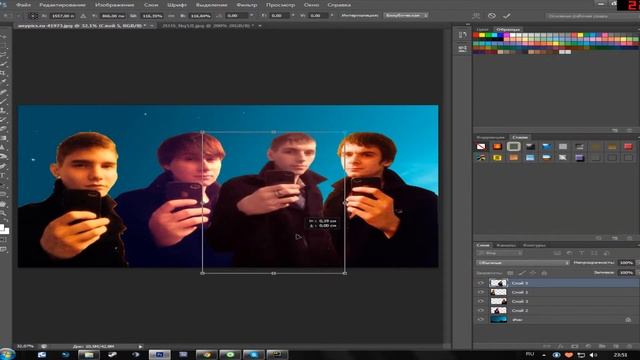The image size is (640, 360).
Task: Hide the Слой 2 layer via eye icon
Action: (480, 310)
